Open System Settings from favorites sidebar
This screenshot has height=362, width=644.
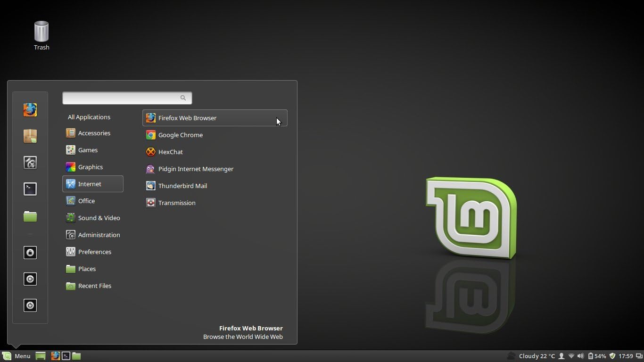(30, 163)
